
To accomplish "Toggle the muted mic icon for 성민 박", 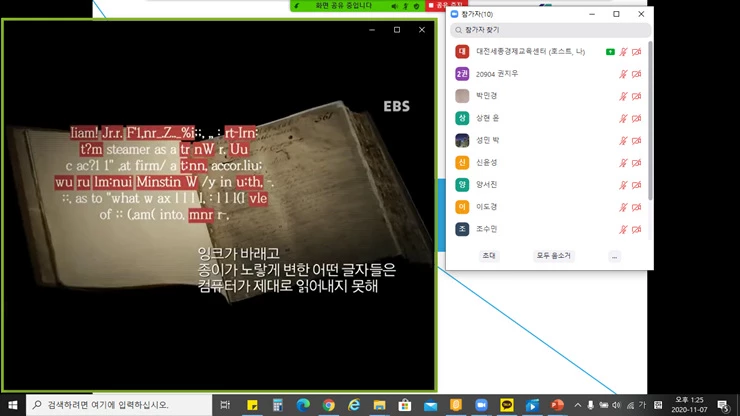I will [623, 140].
